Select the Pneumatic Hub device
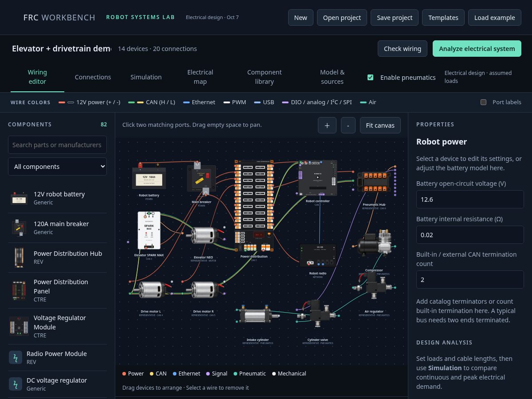 click(374, 182)
